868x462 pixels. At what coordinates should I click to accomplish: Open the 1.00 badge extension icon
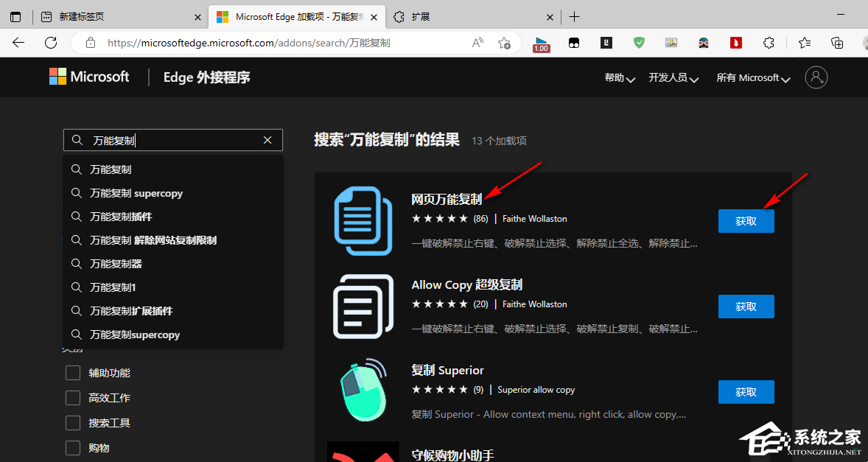point(542,43)
